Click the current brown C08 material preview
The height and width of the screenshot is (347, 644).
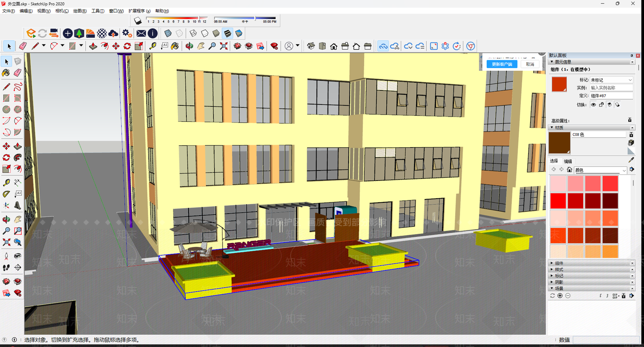(559, 143)
